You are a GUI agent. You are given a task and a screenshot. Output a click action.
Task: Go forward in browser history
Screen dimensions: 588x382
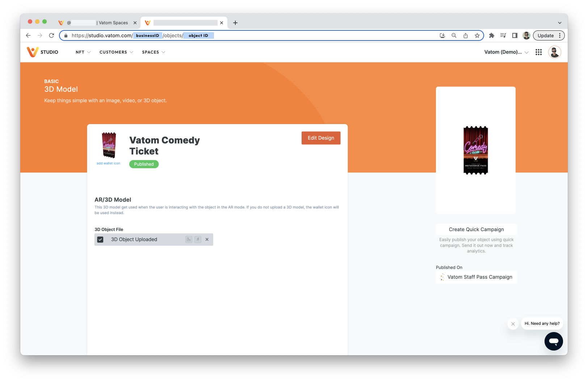pos(40,35)
